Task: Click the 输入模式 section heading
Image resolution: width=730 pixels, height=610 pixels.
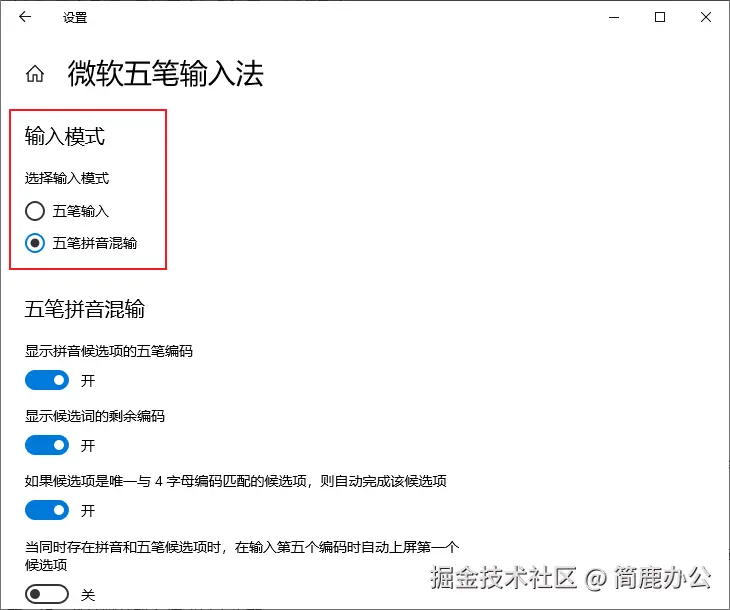Action: tap(65, 136)
